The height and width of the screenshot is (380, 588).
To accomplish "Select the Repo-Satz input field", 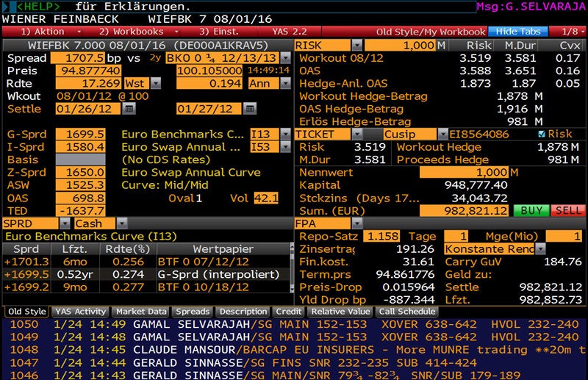I will coord(382,237).
